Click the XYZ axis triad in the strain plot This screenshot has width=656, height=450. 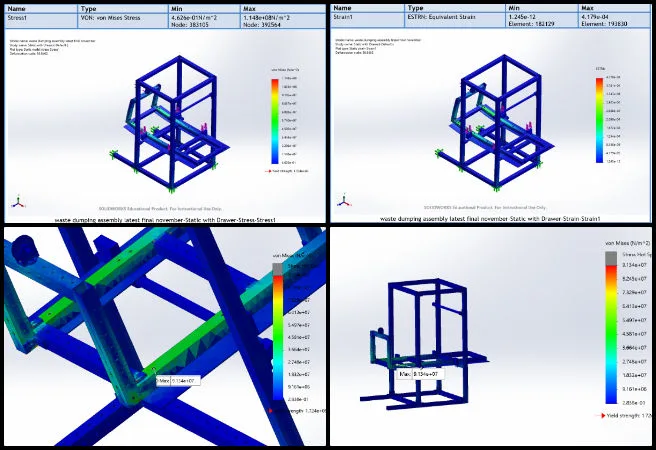coord(343,201)
